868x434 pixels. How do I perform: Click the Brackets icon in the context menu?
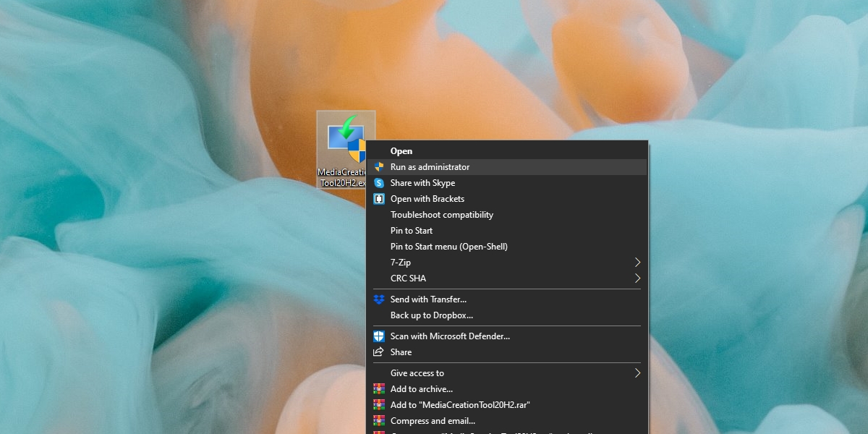click(378, 199)
